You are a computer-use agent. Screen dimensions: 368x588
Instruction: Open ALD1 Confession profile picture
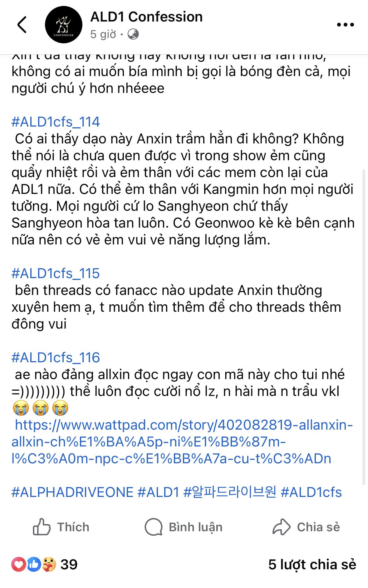64,25
